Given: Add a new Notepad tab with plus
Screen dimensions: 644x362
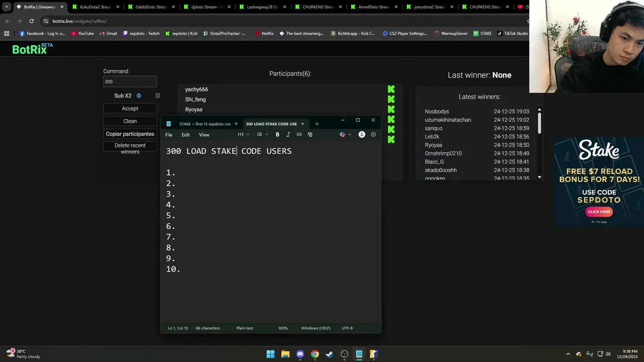Looking at the screenshot, I should pos(317,124).
